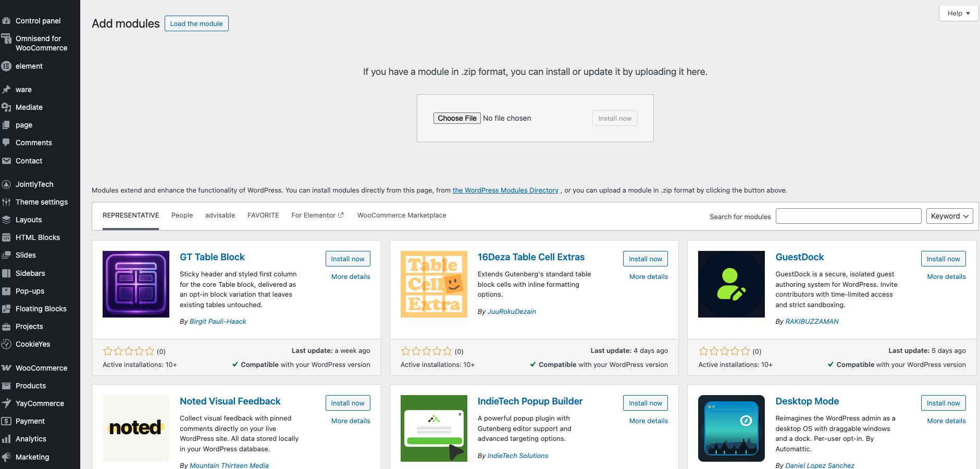View More details for GT Table Block
This screenshot has width=980, height=469.
351,277
